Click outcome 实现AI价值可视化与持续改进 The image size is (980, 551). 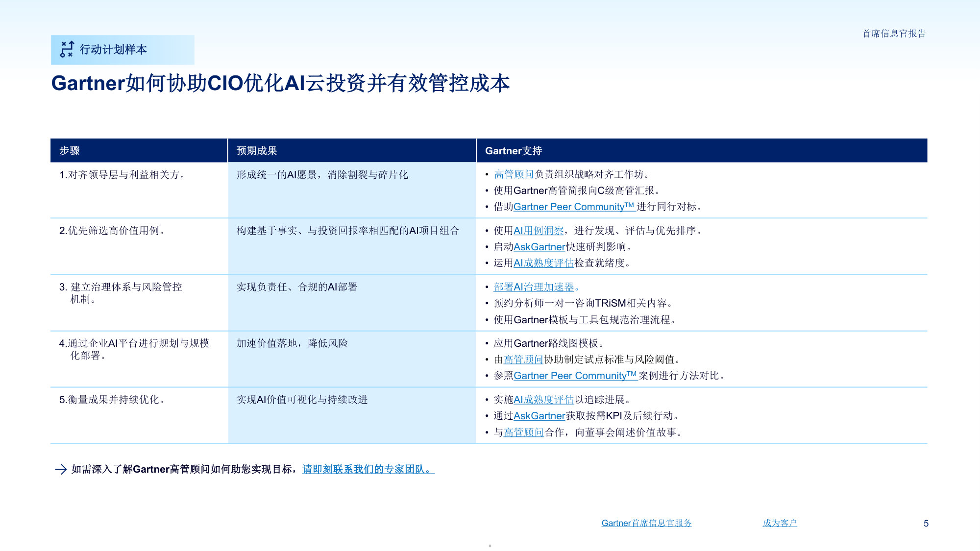pyautogui.click(x=302, y=400)
